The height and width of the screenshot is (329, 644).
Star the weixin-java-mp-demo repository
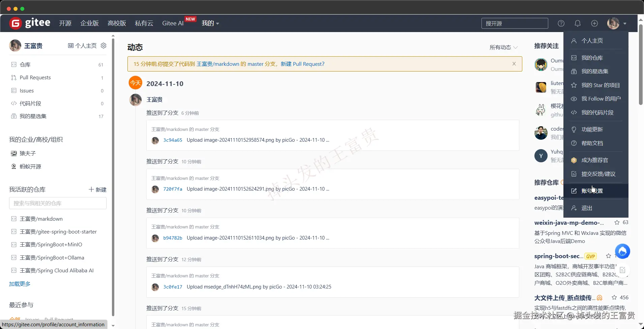click(617, 222)
